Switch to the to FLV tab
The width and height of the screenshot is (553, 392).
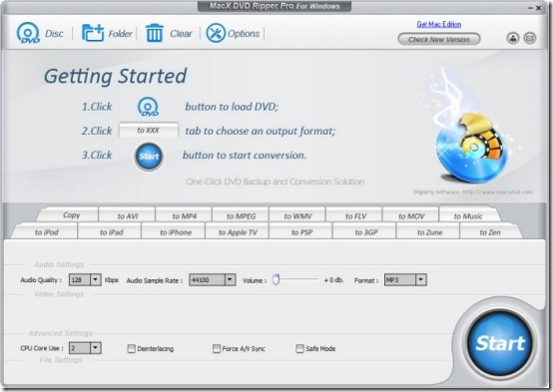pyautogui.click(x=355, y=215)
